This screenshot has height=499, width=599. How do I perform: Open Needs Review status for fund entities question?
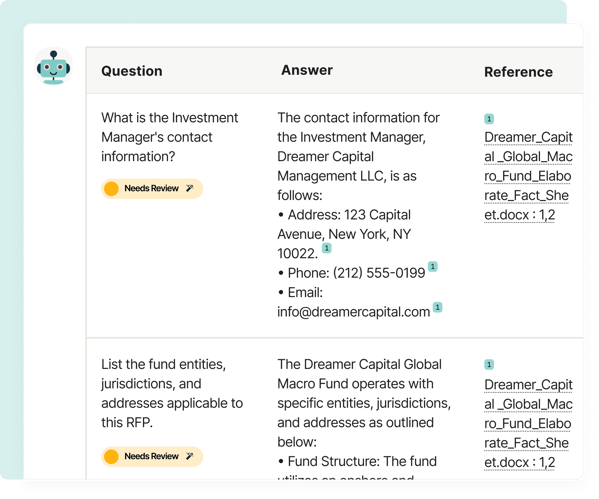click(x=152, y=457)
